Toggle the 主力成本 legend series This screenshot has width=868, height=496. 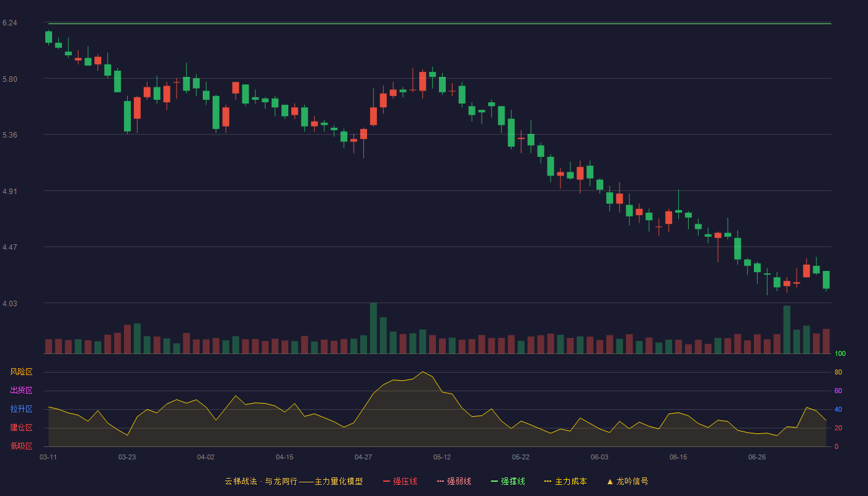[565, 481]
